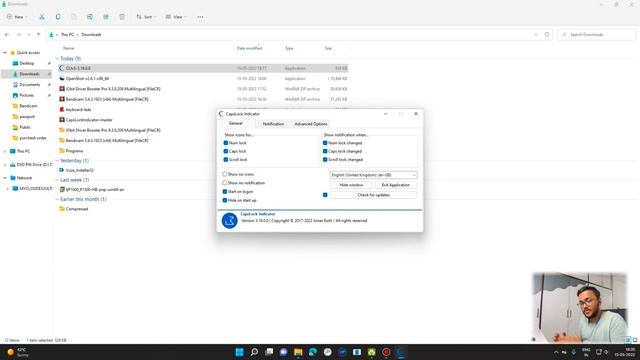
Task: Toggle Hide on start up checkbox
Action: tap(225, 200)
